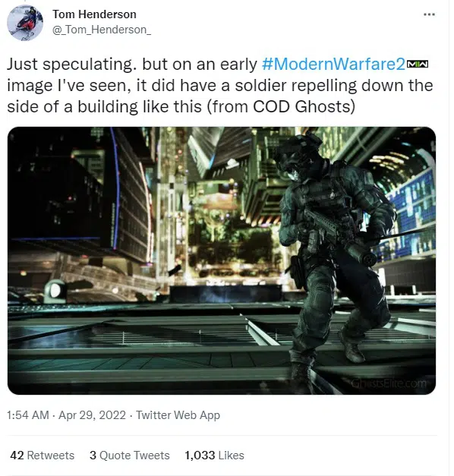Click the retweet count number 42

coord(17,456)
